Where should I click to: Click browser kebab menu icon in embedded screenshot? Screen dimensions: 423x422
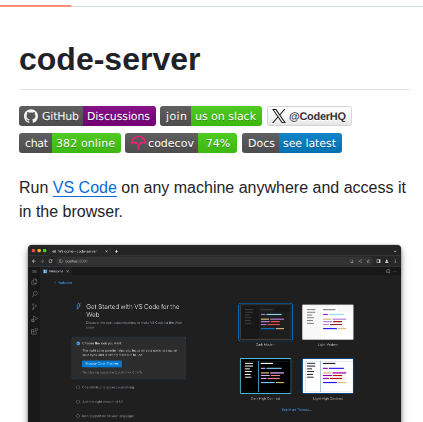pyautogui.click(x=395, y=261)
